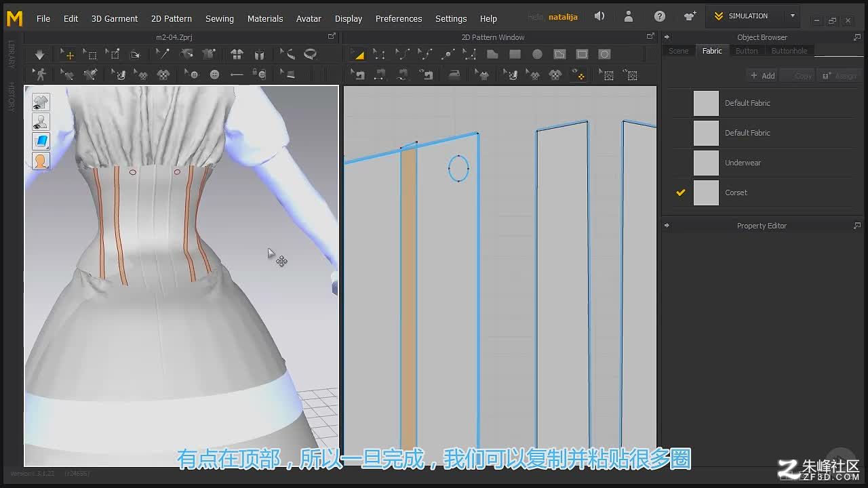
Task: Pop out the 2D Pattern Window
Action: tap(650, 37)
